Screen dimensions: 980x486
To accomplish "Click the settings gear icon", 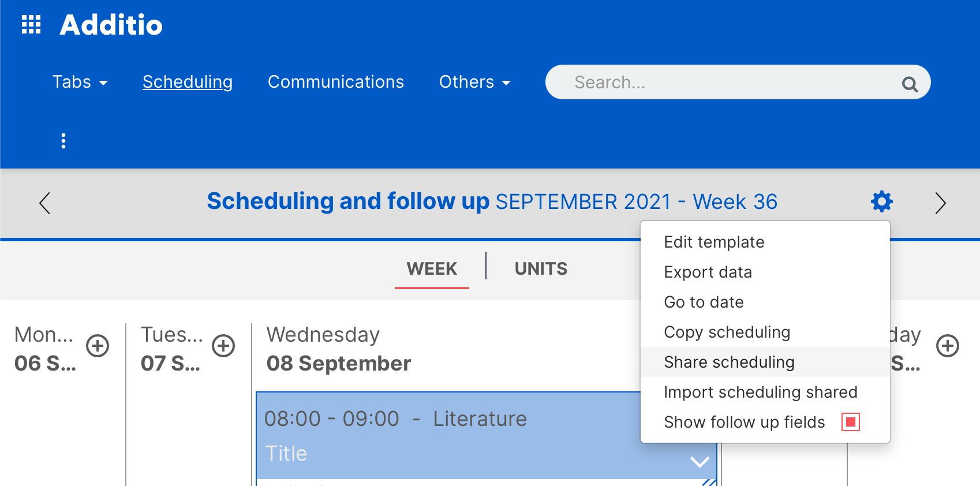I will 881,201.
